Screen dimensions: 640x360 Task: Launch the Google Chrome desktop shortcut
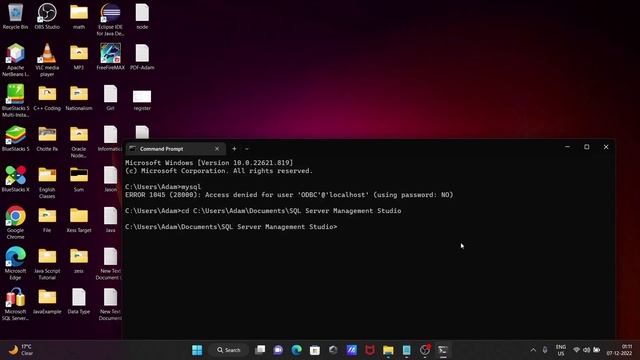(x=16, y=222)
